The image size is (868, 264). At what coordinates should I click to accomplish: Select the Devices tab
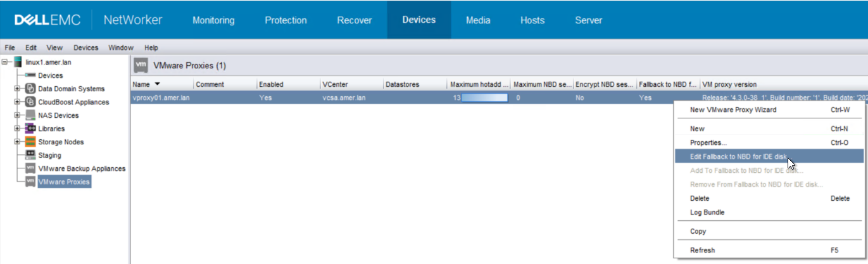click(419, 20)
